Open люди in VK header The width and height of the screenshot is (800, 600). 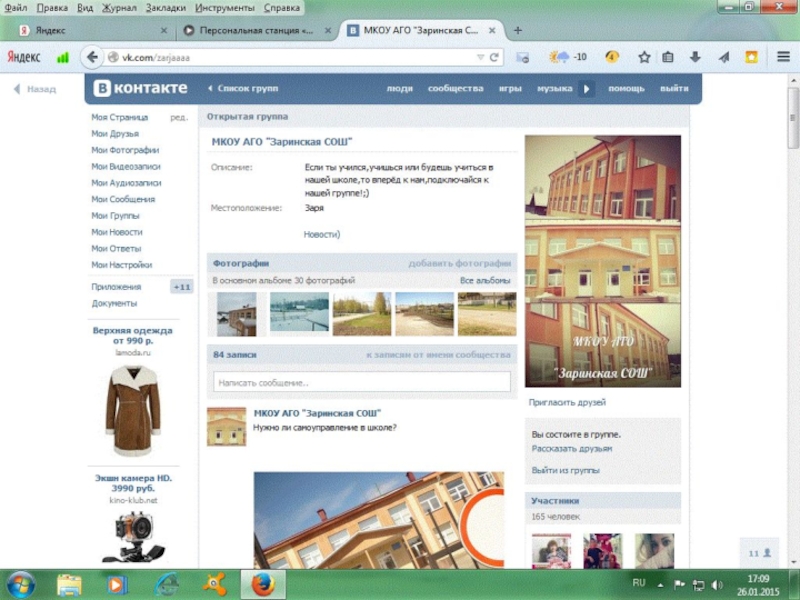tap(399, 88)
